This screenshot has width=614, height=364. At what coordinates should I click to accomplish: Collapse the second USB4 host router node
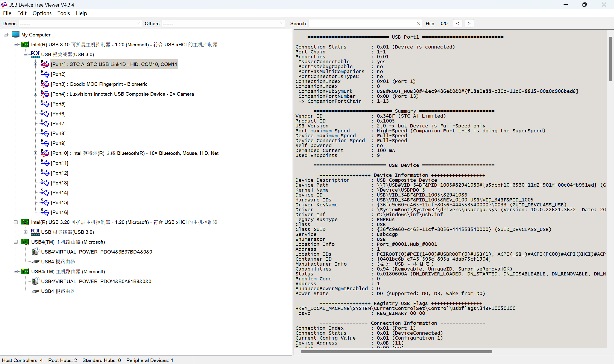[x=16, y=271]
